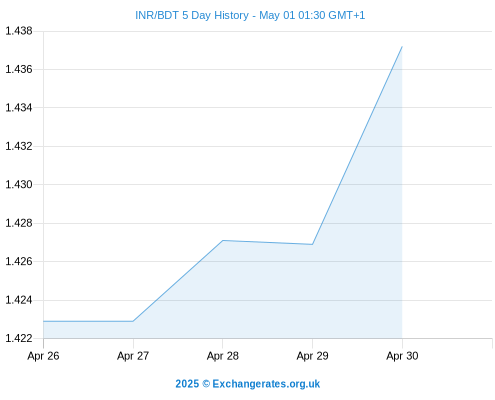Click the 1.428 y-axis label
Image resolution: width=495 pixels, height=400 pixels.
(19, 223)
